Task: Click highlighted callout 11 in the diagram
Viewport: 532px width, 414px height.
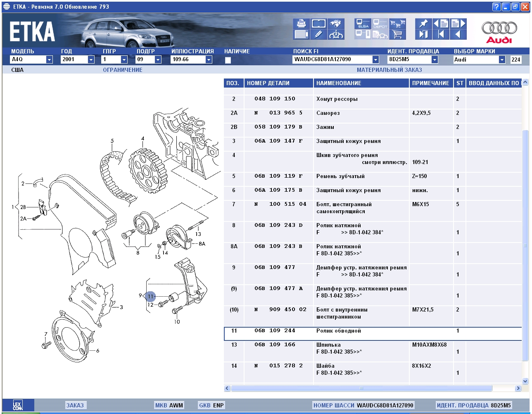Action: click(x=151, y=296)
